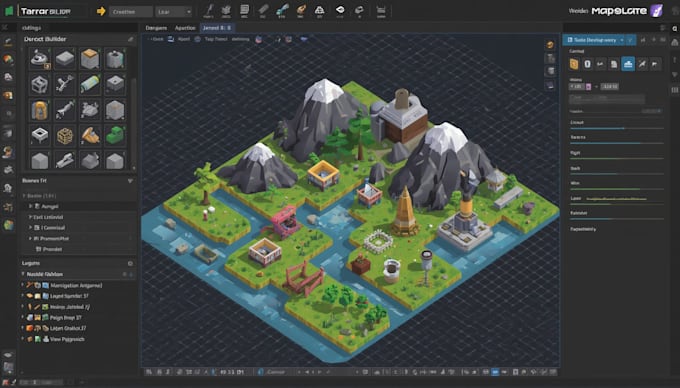Toggle the first small icon on Nasidd Giahlsm row
The image size is (680, 388).
124,274
